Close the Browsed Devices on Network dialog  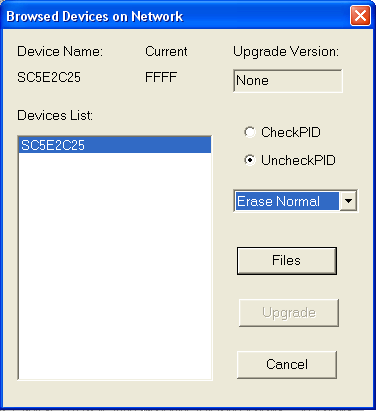point(360,16)
